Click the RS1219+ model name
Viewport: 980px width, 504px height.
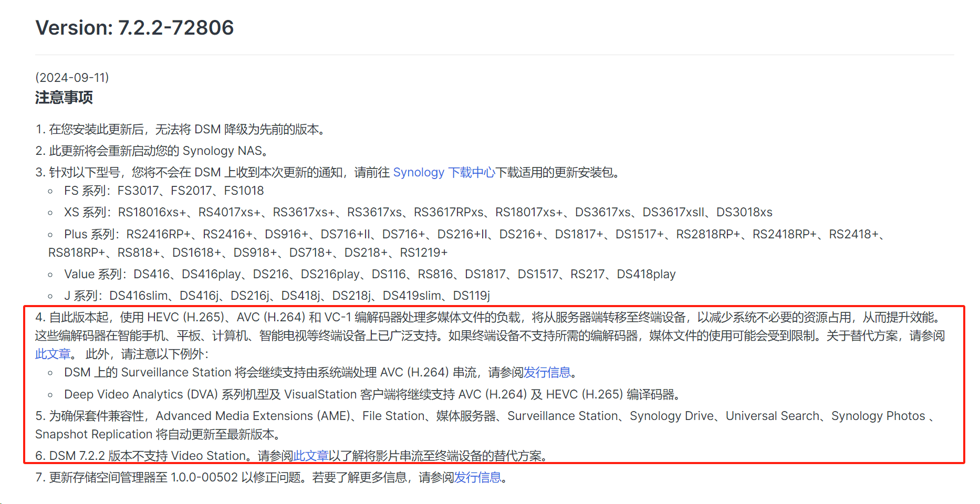coord(423,253)
